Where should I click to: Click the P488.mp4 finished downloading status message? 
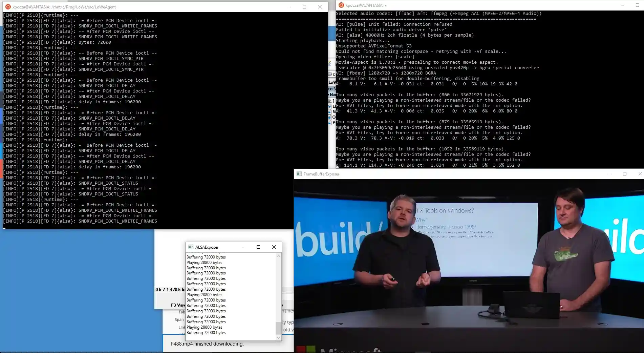click(207, 344)
